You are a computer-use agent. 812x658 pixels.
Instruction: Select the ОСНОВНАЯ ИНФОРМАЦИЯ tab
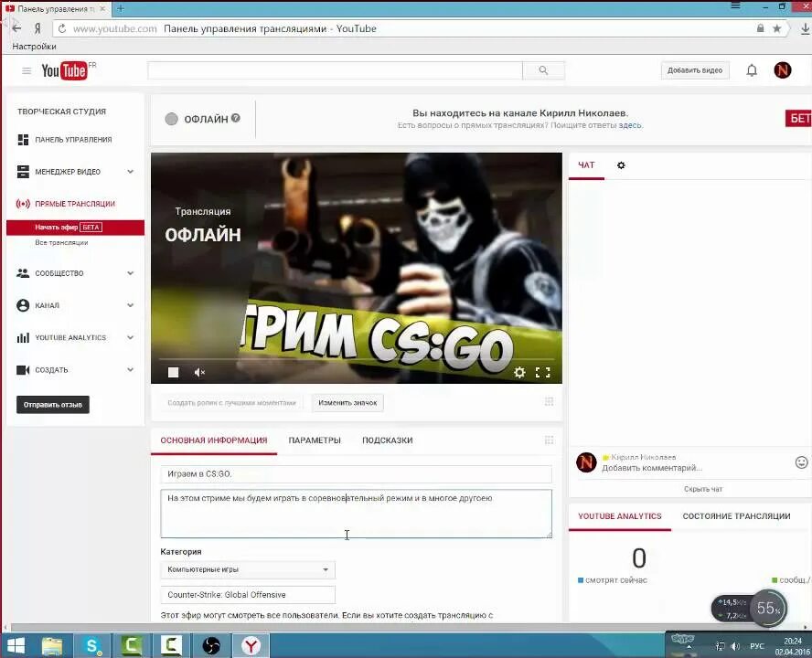pos(214,440)
